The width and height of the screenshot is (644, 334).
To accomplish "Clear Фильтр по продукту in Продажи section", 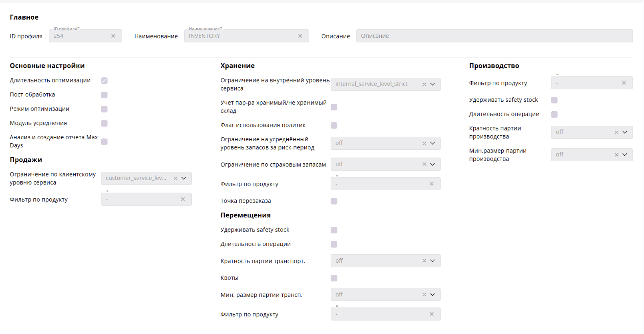I will point(183,199).
